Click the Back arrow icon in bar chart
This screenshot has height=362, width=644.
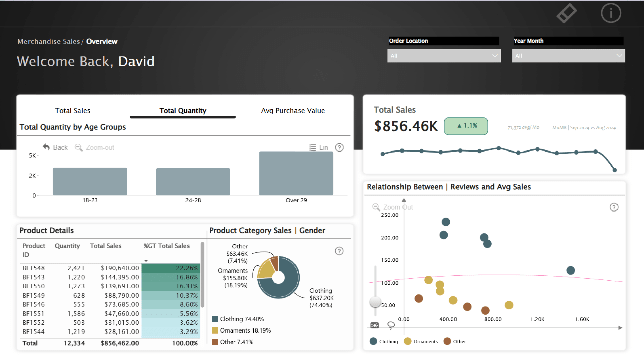click(46, 147)
